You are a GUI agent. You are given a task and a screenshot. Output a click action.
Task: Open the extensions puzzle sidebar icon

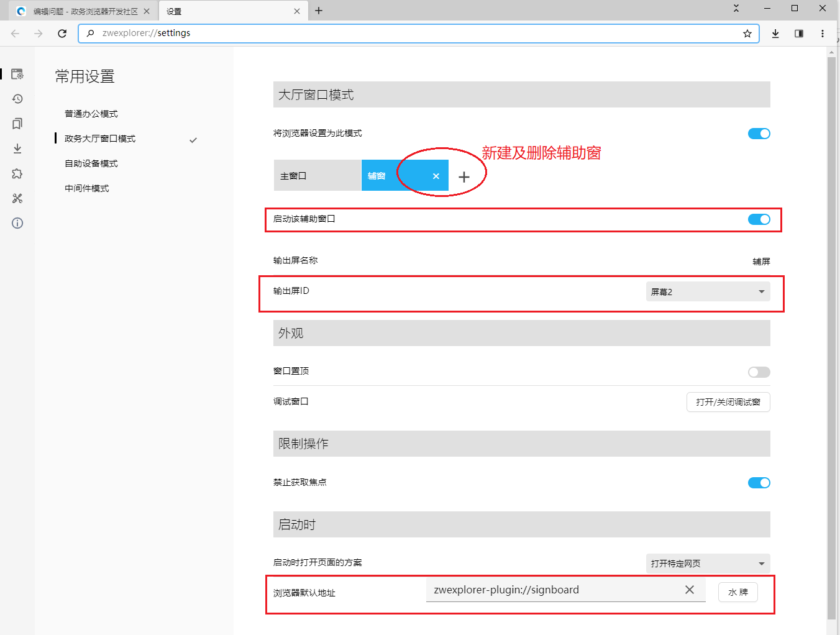pos(17,173)
